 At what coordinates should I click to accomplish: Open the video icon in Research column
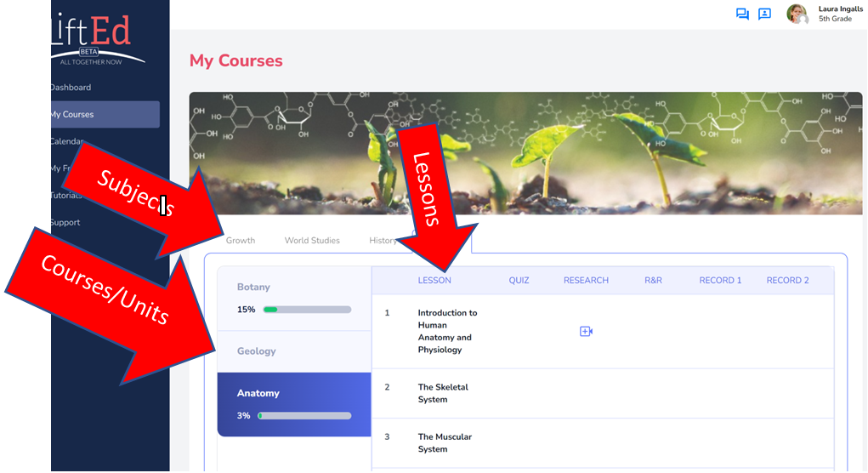586,331
